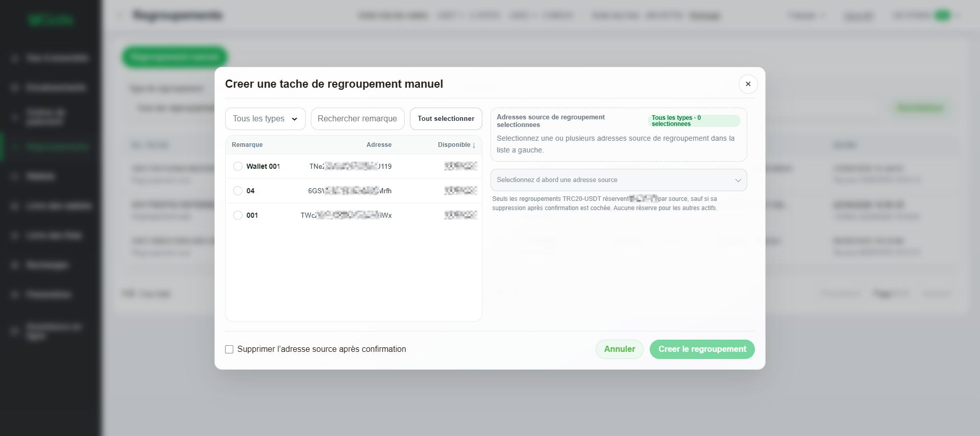Viewport: 980px width, 436px height.
Task: Click the Annuler button
Action: (620, 349)
